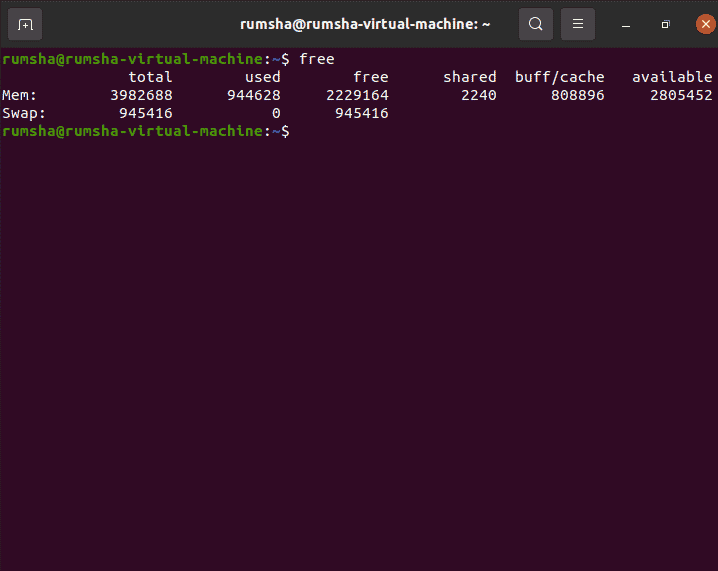
Task: Click Swap total value 945416
Action: 146,113
